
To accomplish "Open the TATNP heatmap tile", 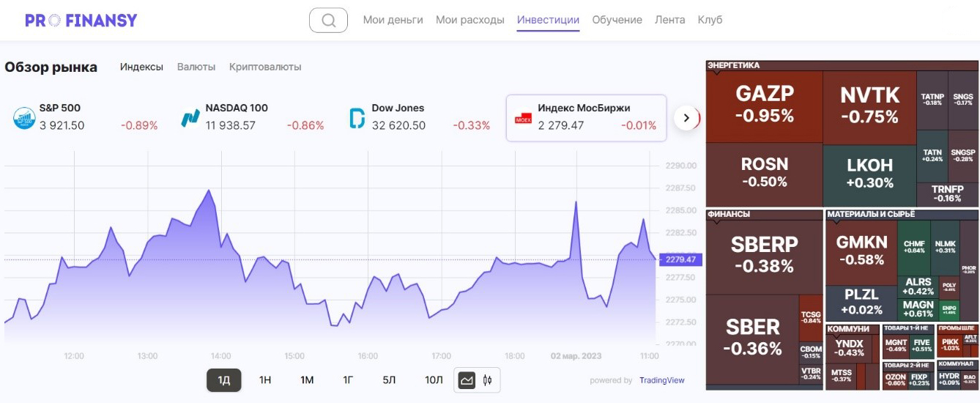I will point(932,99).
